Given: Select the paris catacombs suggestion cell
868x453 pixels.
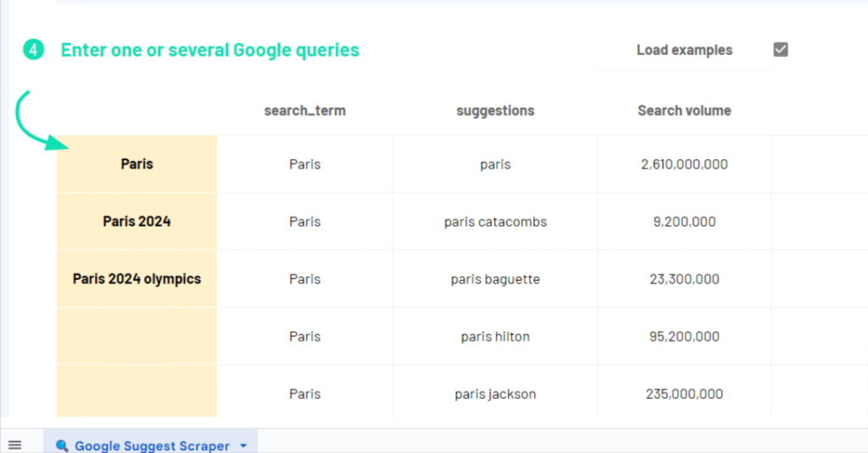Looking at the screenshot, I should pos(495,221).
